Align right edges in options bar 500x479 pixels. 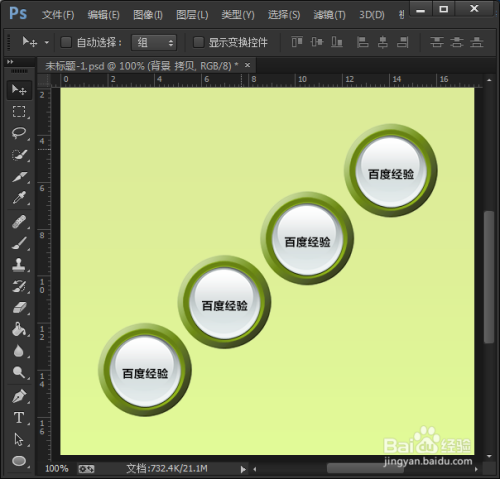402,42
